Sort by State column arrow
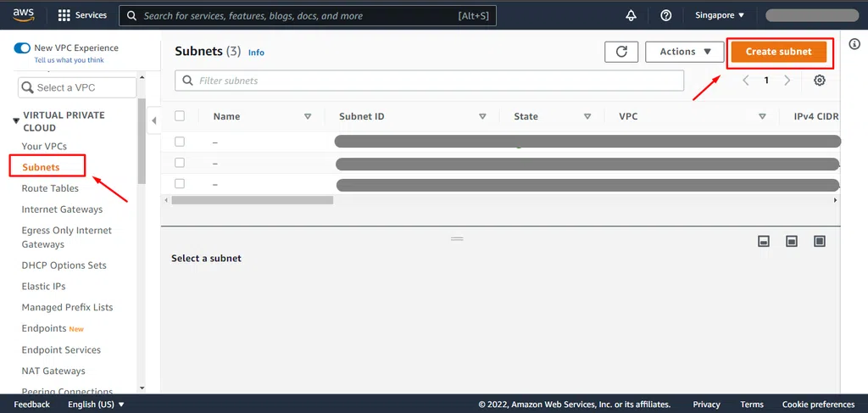 587,116
